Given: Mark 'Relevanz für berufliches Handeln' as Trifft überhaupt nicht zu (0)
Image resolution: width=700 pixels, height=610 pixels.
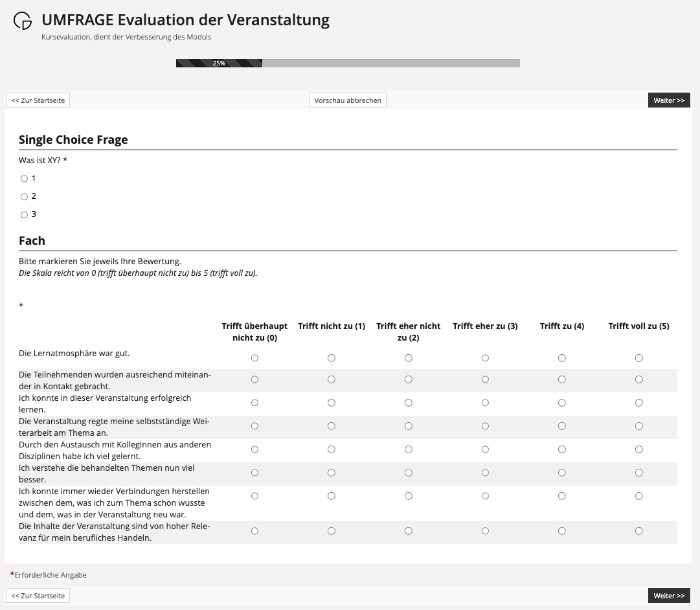Looking at the screenshot, I should coord(254,531).
